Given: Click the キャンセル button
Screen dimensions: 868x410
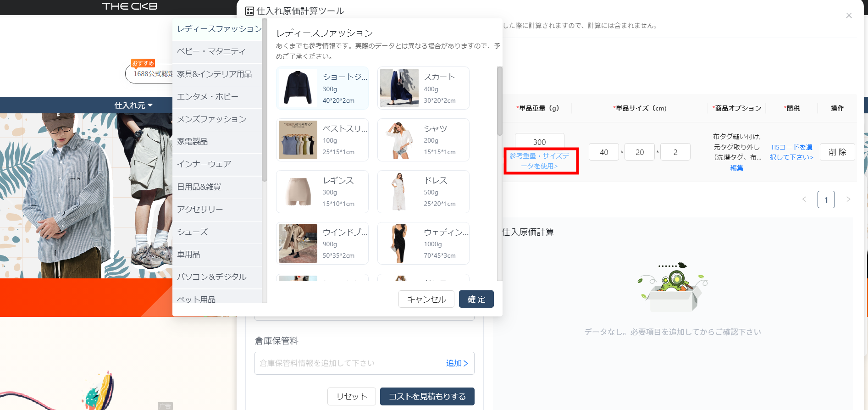Looking at the screenshot, I should click(426, 299).
